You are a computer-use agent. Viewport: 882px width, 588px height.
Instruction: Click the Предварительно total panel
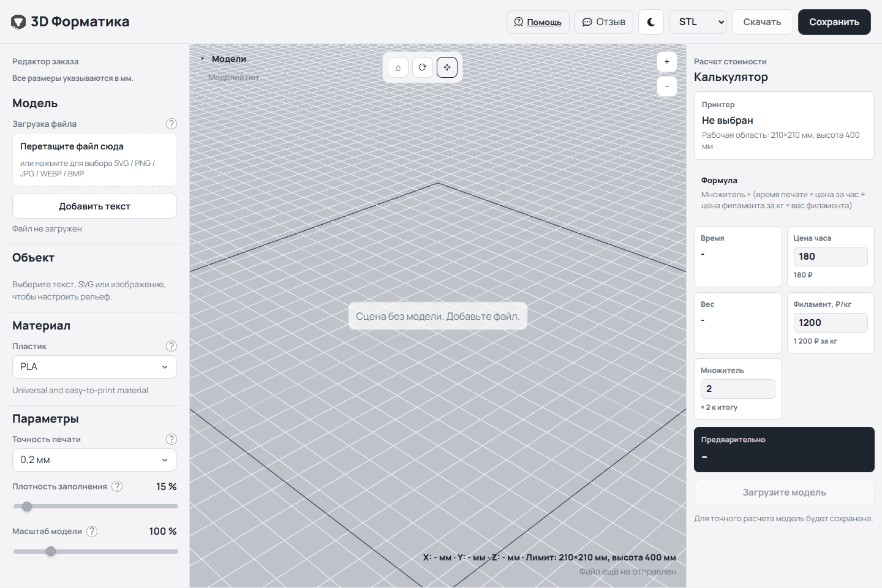point(784,450)
